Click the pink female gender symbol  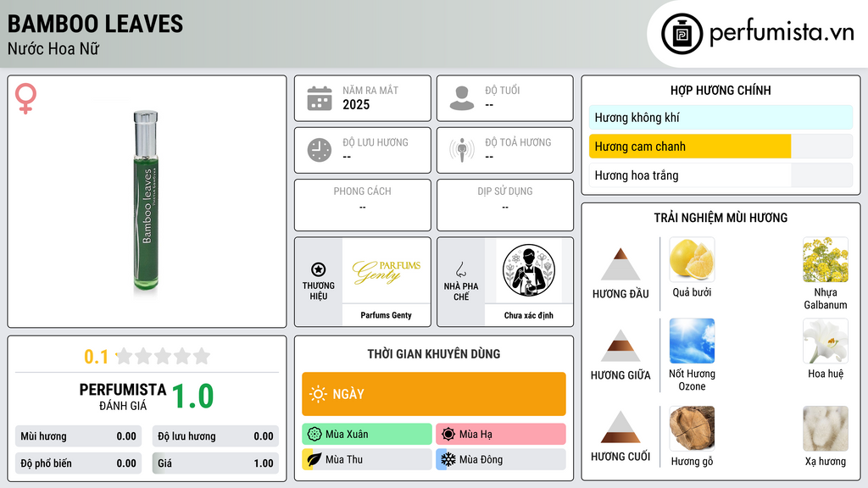click(x=25, y=98)
